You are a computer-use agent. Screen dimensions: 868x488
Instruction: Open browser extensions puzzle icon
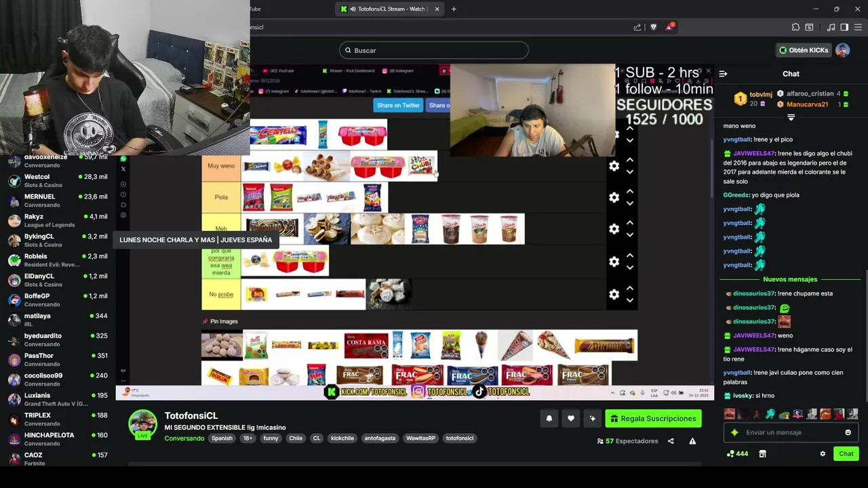tap(796, 27)
